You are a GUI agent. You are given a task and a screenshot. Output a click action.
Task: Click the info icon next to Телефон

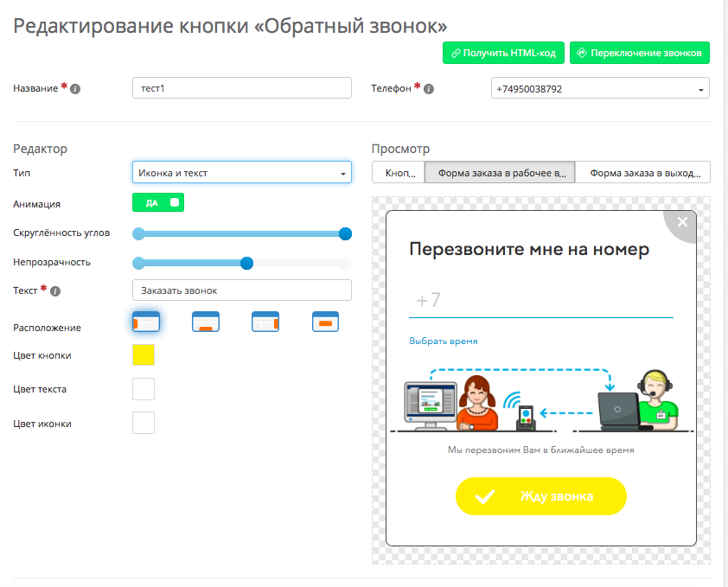click(x=430, y=89)
